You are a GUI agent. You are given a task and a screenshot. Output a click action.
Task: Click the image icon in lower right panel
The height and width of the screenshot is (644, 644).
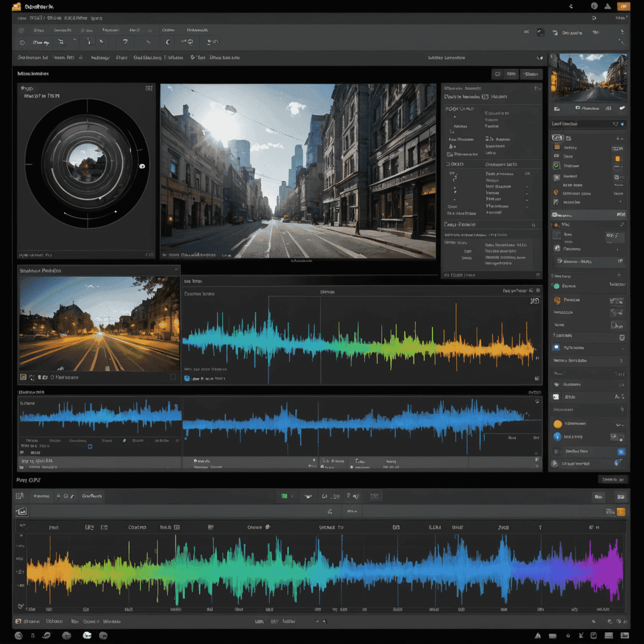[x=556, y=397]
